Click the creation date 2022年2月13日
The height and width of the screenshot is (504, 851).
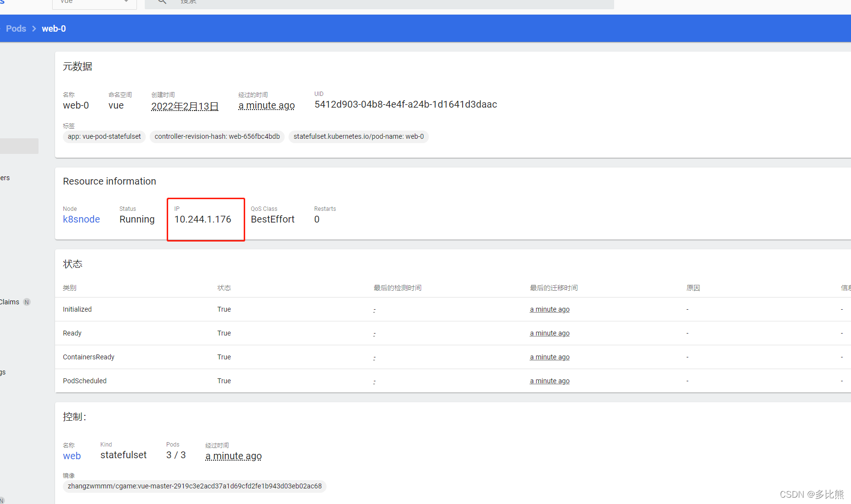[x=185, y=106]
